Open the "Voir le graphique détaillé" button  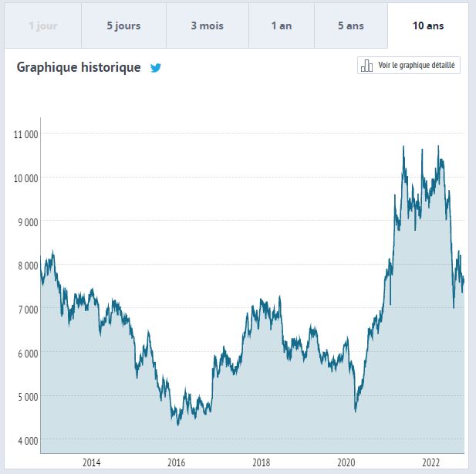410,66
